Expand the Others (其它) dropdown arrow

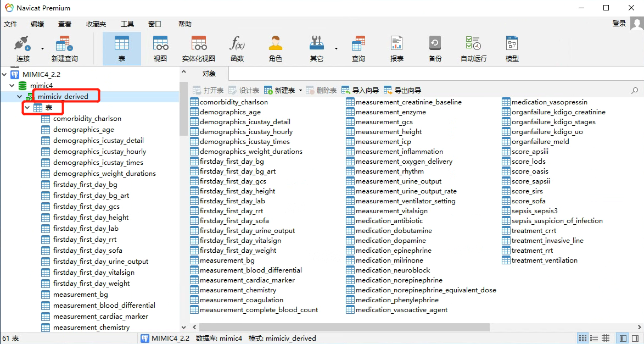click(x=336, y=48)
